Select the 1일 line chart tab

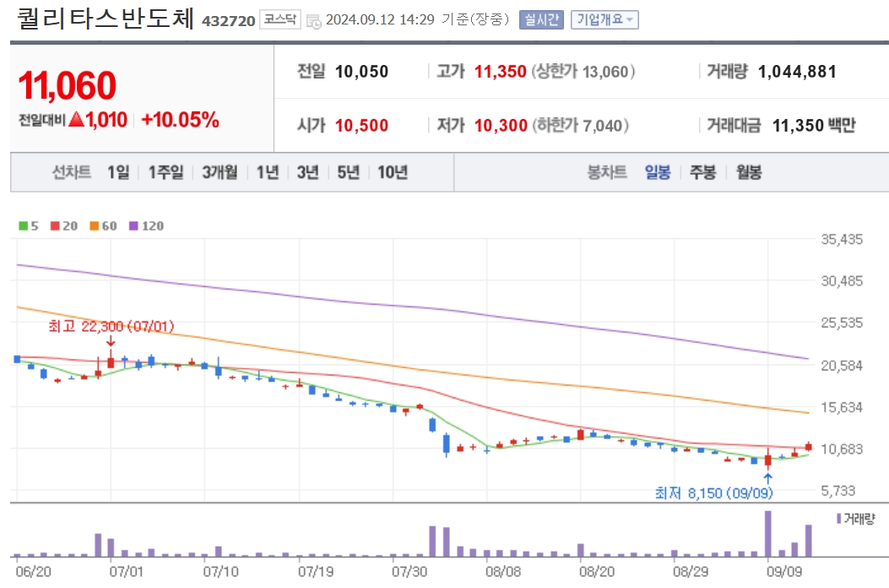(x=118, y=171)
